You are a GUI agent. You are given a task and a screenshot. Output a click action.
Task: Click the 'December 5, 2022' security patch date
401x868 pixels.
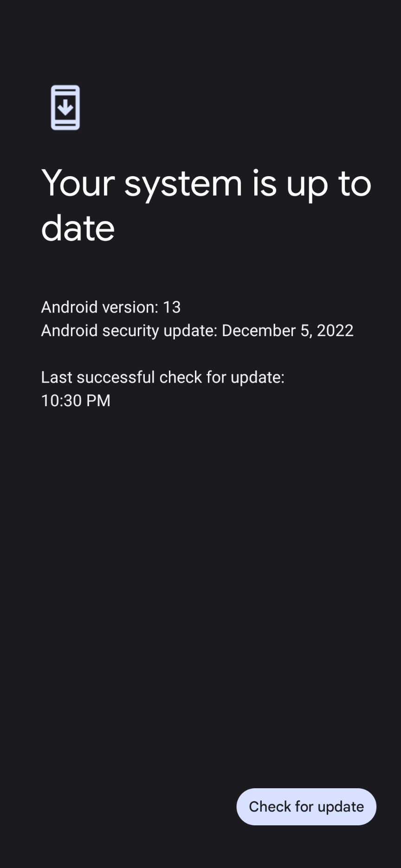click(x=288, y=331)
